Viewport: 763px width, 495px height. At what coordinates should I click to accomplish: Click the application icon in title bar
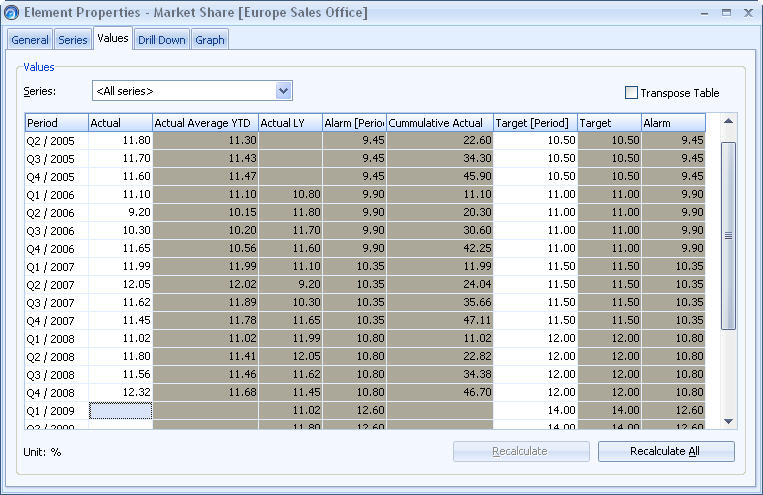[x=11, y=12]
